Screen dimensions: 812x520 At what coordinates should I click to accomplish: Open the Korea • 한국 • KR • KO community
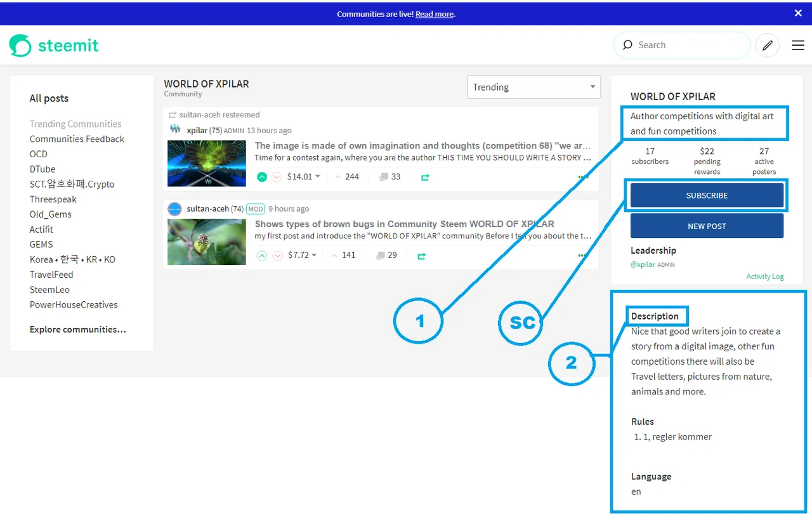(72, 259)
